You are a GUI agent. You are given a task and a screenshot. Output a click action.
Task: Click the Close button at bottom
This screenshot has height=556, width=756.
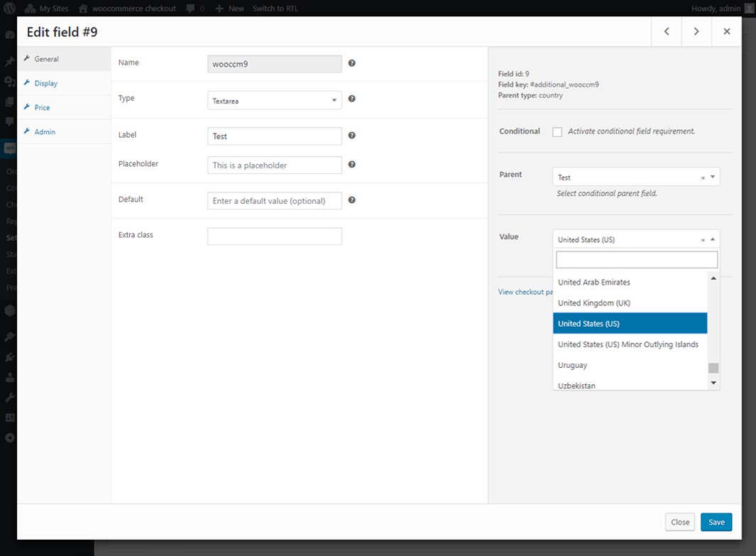click(679, 522)
